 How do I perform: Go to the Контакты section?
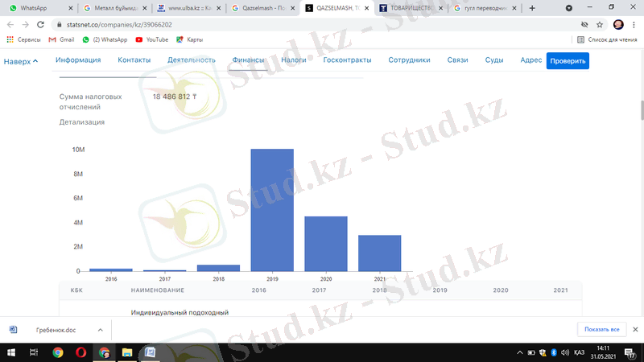[134, 60]
